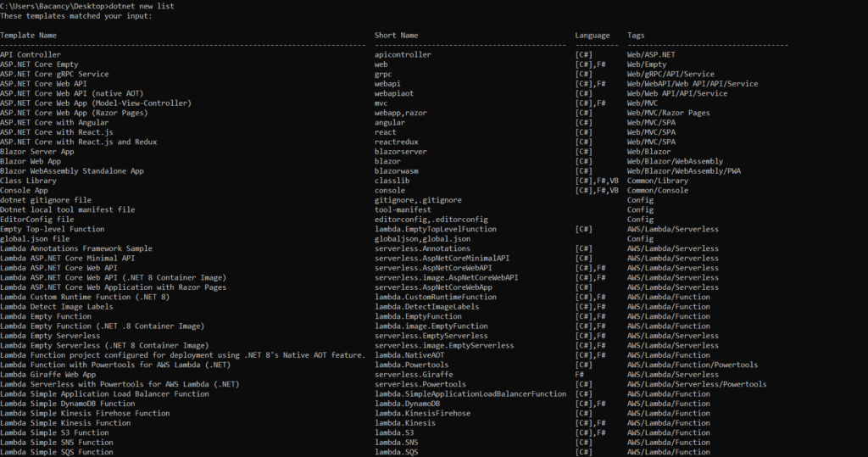Select the 'Tags' column header
This screenshot has height=457, width=868.
tap(636, 36)
